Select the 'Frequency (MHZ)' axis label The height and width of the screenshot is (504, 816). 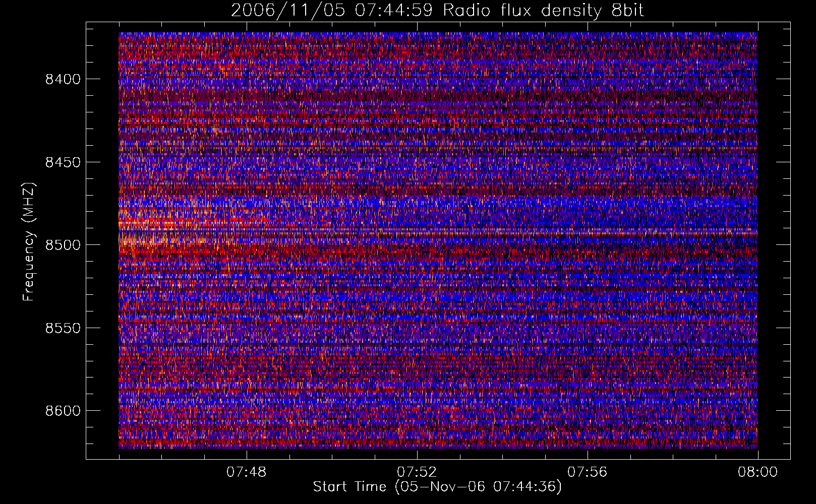[x=29, y=242]
